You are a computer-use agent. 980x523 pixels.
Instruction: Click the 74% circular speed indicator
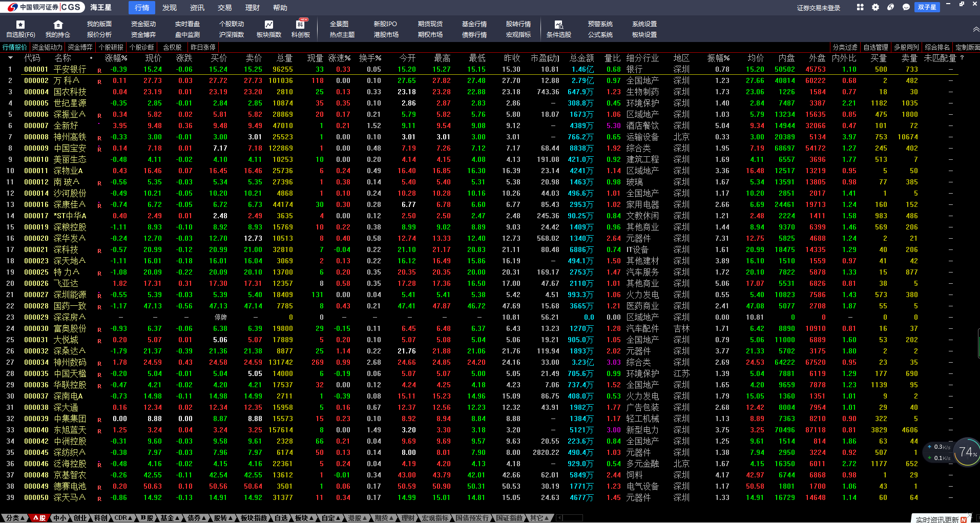tap(967, 452)
